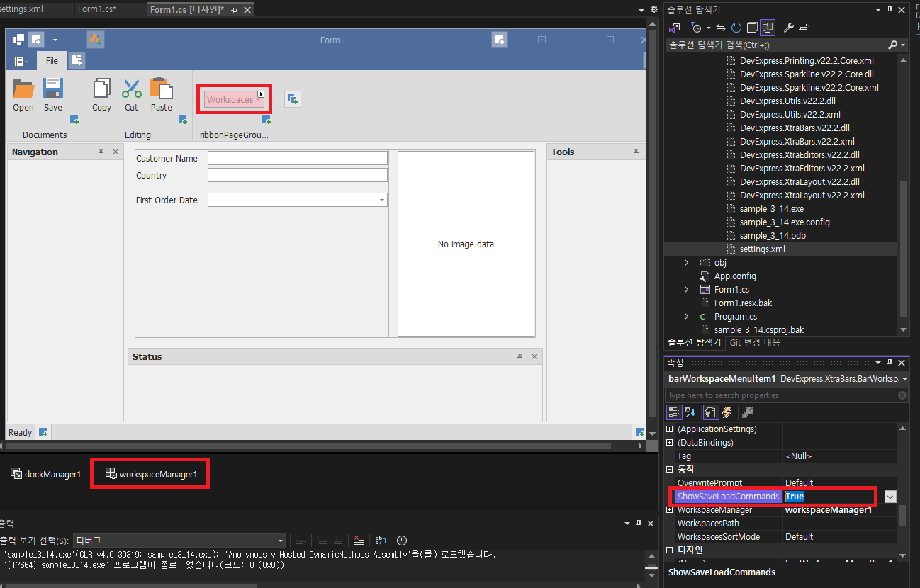Expand the (ApplicationSettings) property
920x588 pixels.
pyautogui.click(x=671, y=429)
